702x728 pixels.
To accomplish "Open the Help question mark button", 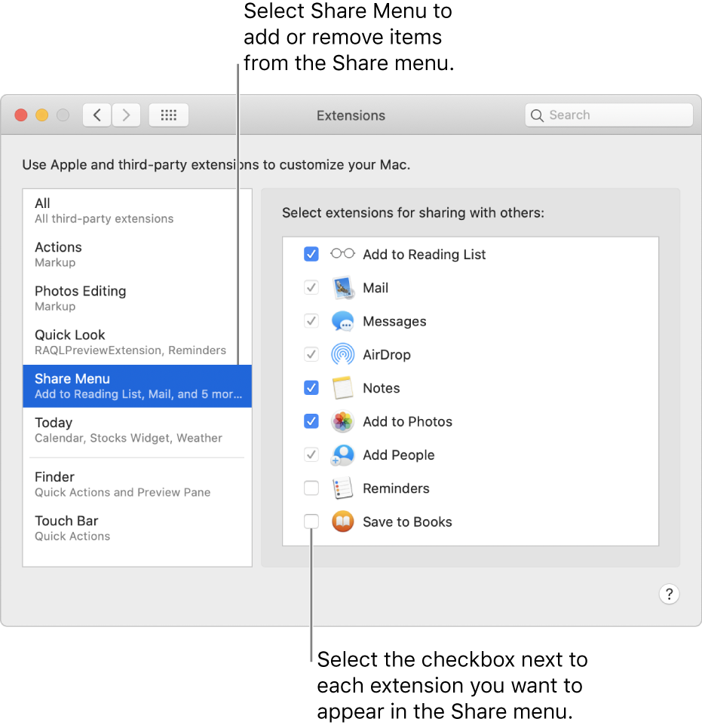I will point(670,594).
